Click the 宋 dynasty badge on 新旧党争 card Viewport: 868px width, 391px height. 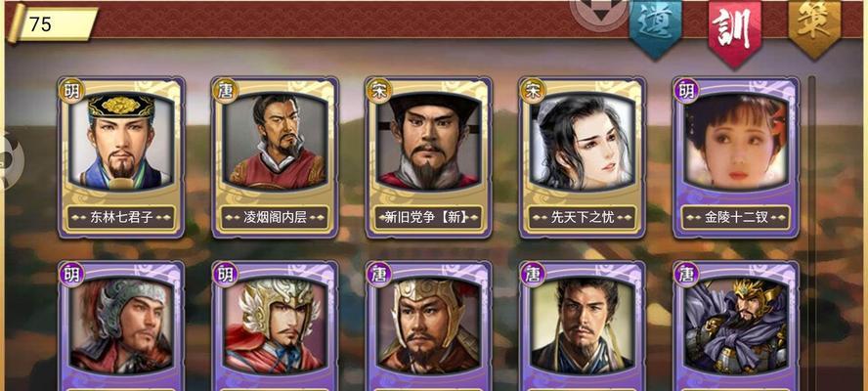[x=379, y=90]
